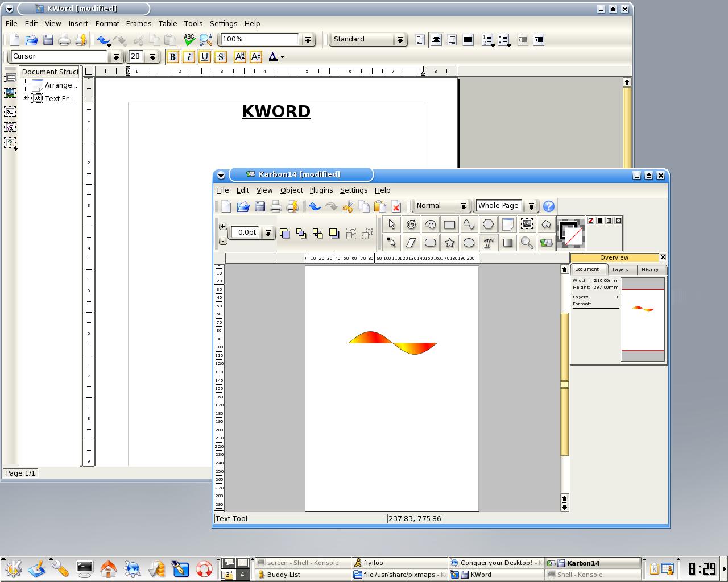This screenshot has width=728, height=582.
Task: Switch to virtual desktop 4 in the pager
Action: tap(242, 575)
